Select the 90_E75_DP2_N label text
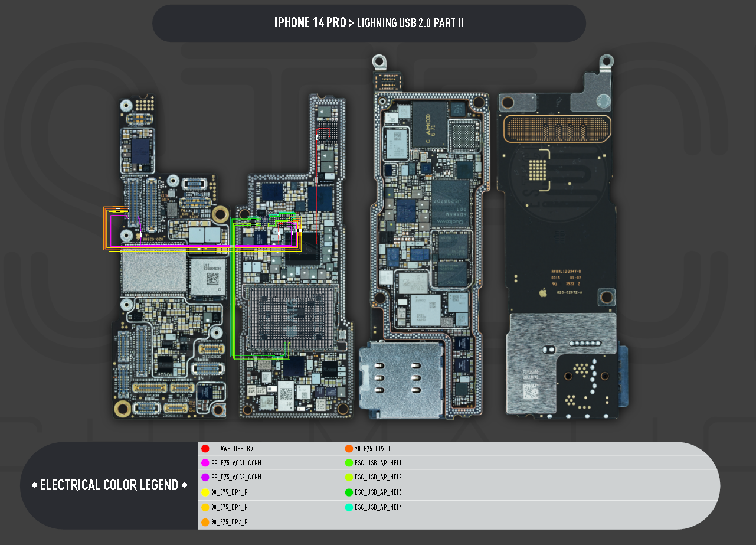Image resolution: width=756 pixels, height=545 pixels. 374,449
